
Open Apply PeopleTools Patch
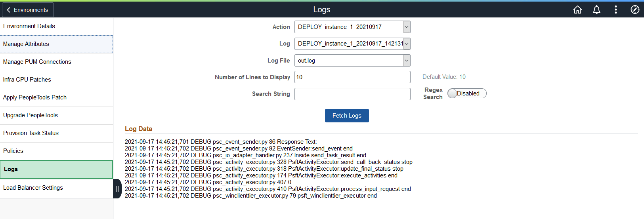pyautogui.click(x=56, y=97)
